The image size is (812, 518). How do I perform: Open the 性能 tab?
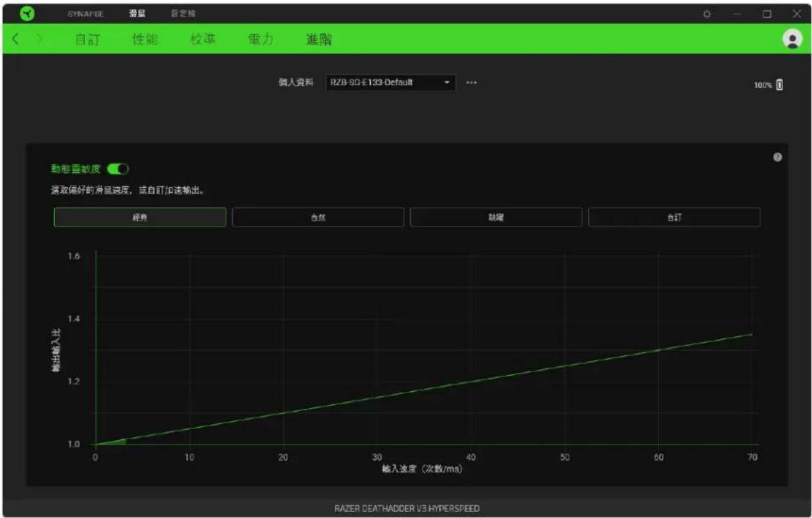145,39
